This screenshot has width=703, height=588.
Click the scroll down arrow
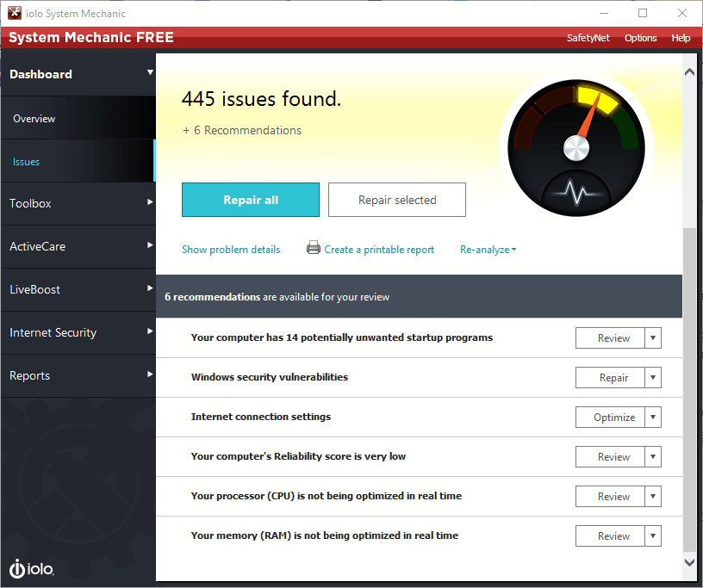[x=689, y=562]
